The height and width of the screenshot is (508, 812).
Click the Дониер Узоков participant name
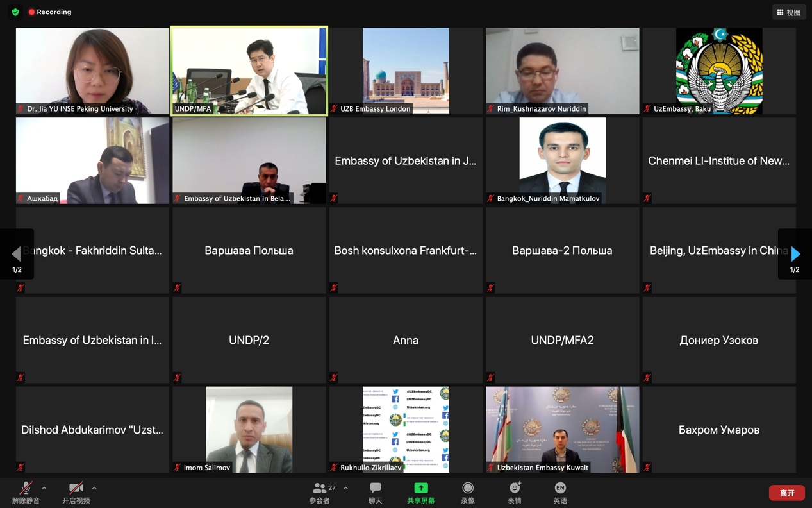719,341
